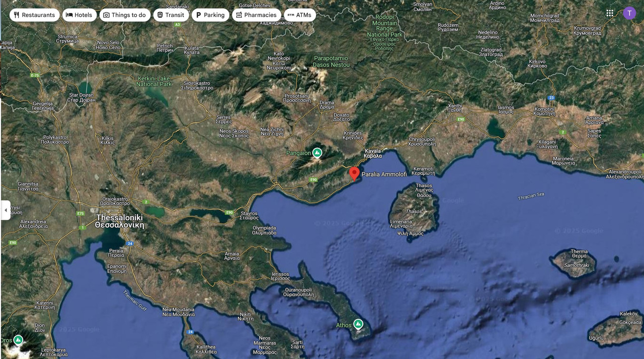Click the ATMs category chip
644x359 pixels.
tap(299, 15)
